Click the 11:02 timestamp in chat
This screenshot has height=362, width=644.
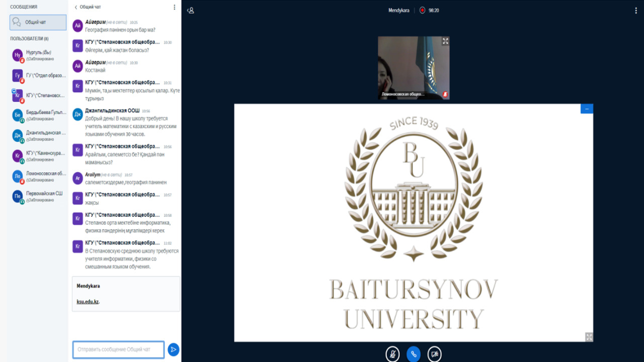click(x=168, y=243)
